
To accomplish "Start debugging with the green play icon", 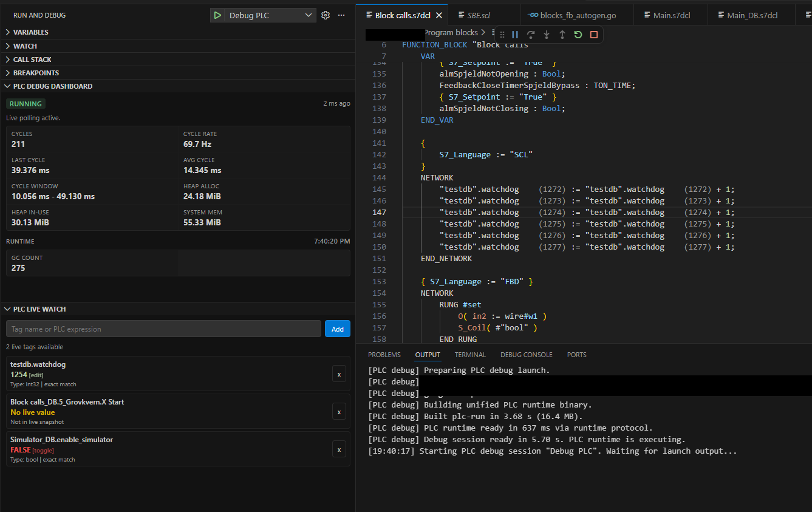I will click(217, 15).
